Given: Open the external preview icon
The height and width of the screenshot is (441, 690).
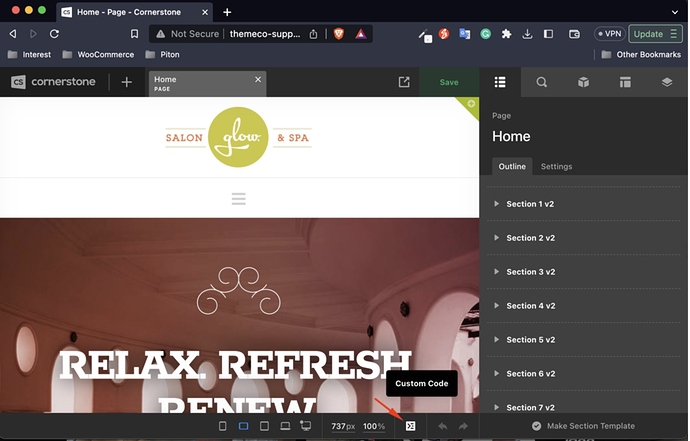Looking at the screenshot, I should [x=404, y=82].
